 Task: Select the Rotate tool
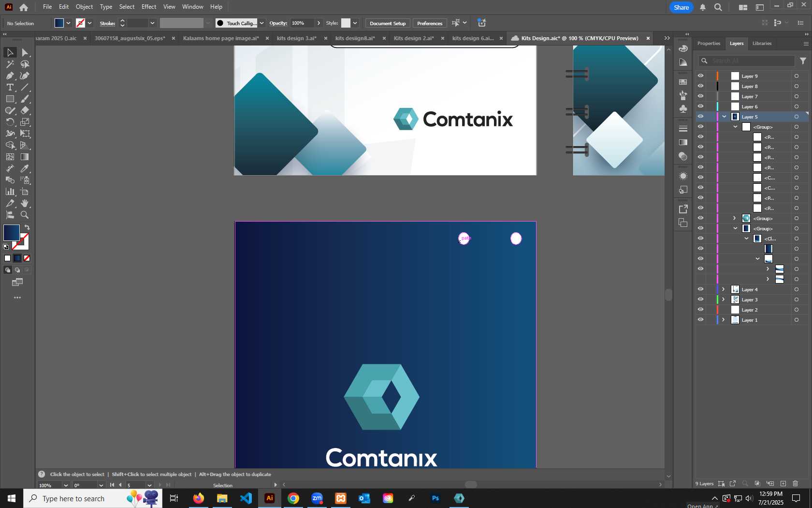10,122
